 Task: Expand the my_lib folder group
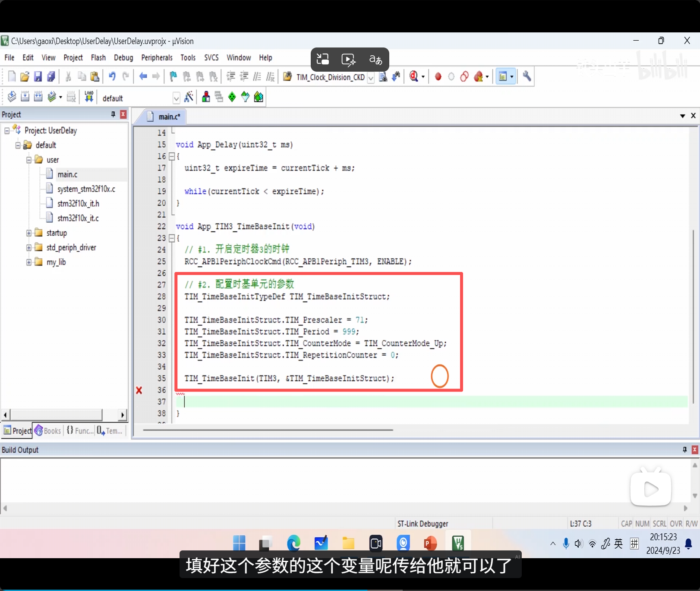(x=29, y=262)
